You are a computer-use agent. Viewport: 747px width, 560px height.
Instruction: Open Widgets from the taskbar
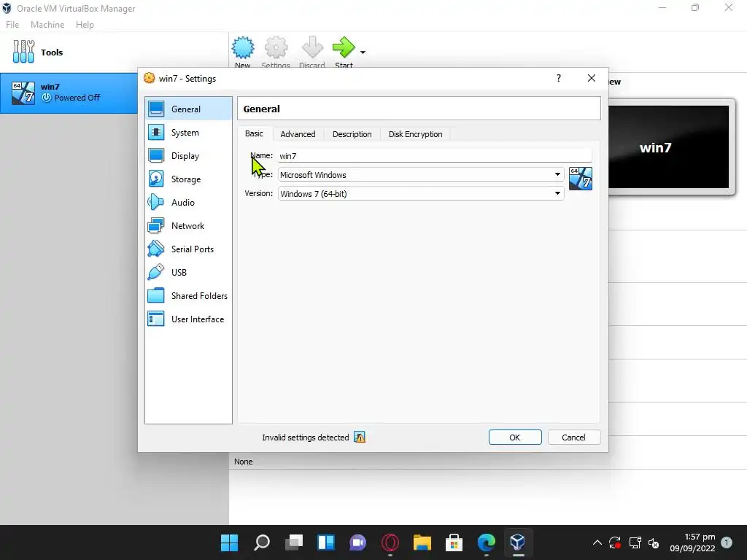point(326,542)
